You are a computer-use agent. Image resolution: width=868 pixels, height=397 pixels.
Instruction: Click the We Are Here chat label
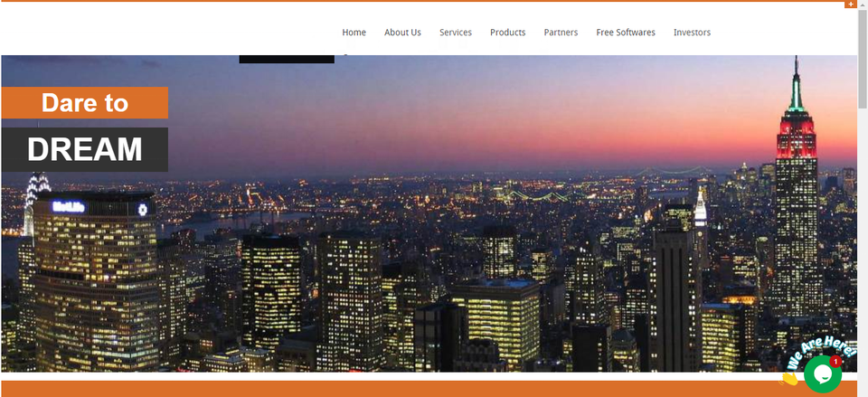[821, 354]
